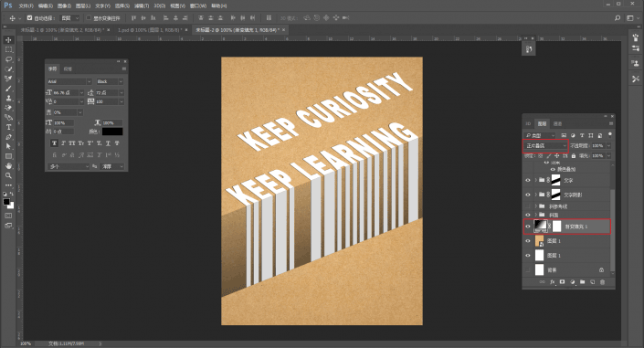The width and height of the screenshot is (644, 348).
Task: Click the gradient fill layer thumbnail
Action: [540, 227]
